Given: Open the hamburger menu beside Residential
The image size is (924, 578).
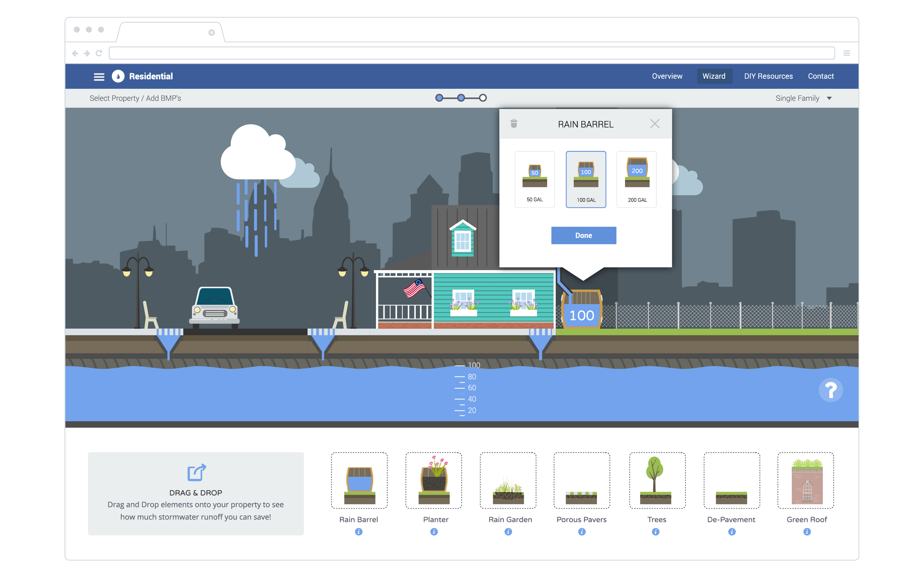Looking at the screenshot, I should (x=99, y=77).
